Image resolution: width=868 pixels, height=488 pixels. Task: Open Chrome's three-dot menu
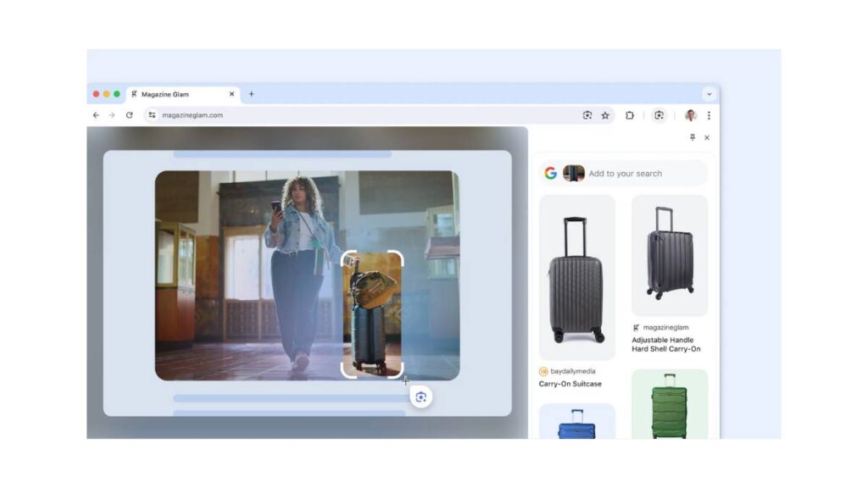709,115
